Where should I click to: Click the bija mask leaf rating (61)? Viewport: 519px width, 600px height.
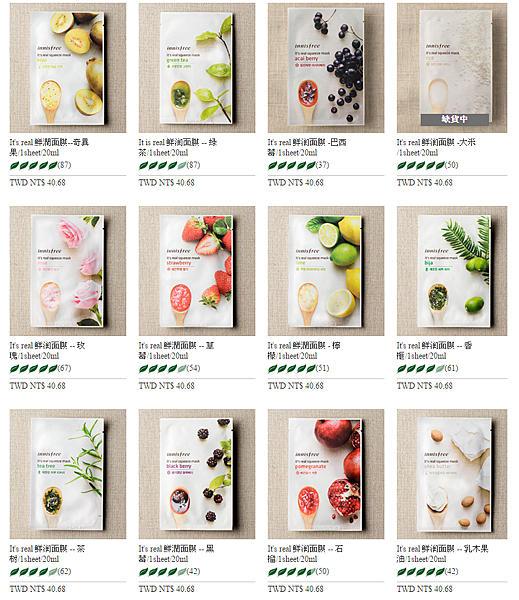[x=428, y=368]
